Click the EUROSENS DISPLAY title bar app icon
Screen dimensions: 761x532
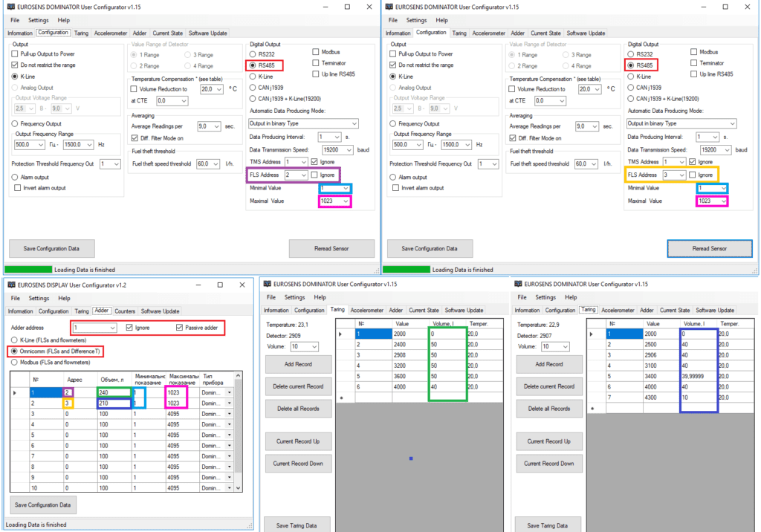pyautogui.click(x=10, y=285)
